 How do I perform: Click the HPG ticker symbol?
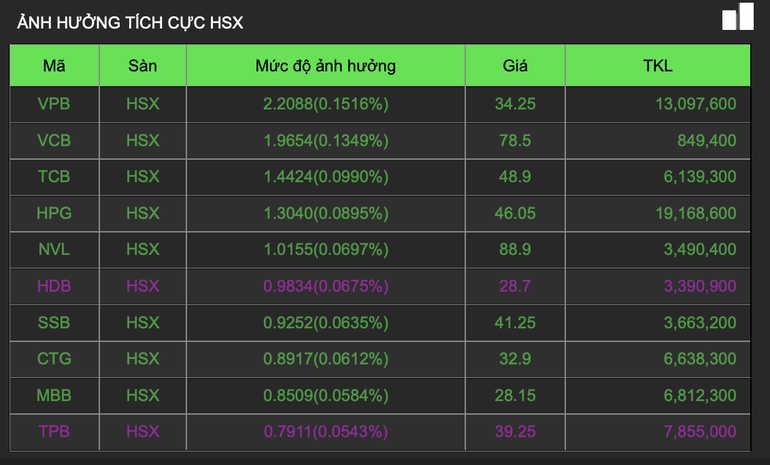[x=54, y=213]
